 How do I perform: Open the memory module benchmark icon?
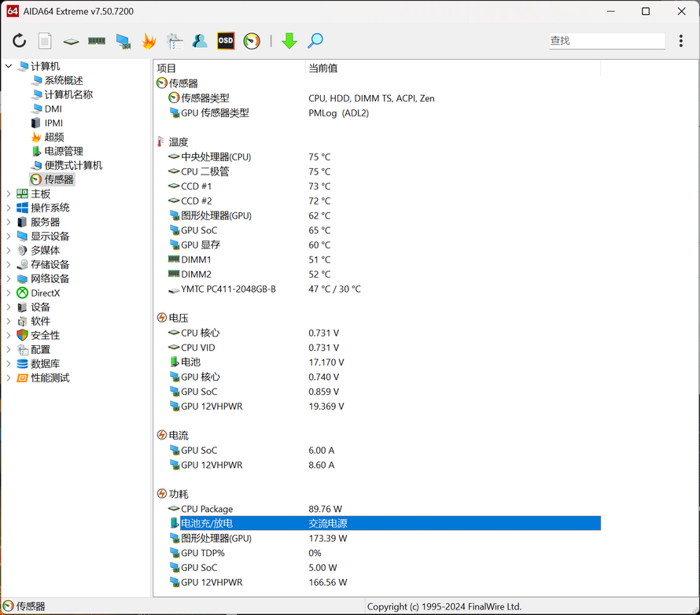click(97, 41)
